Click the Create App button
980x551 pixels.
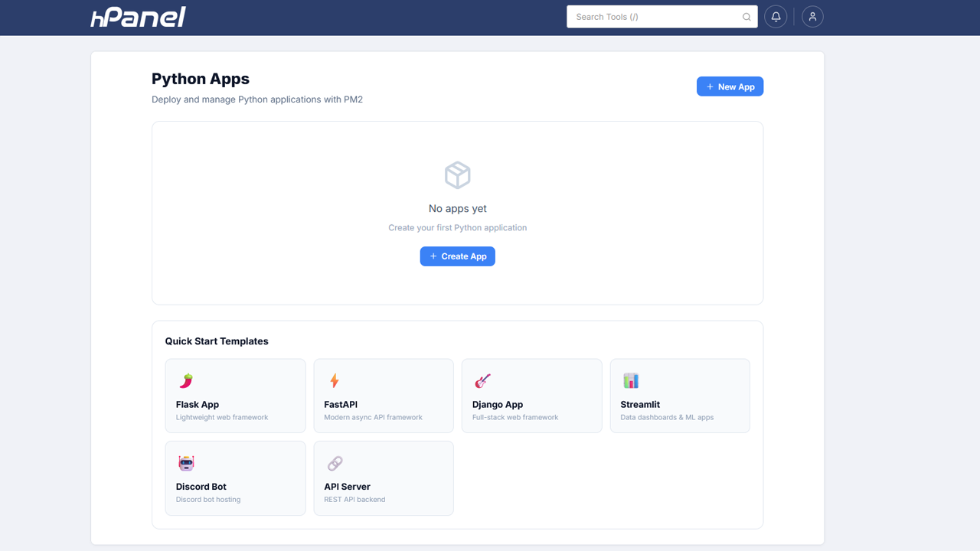[458, 256]
